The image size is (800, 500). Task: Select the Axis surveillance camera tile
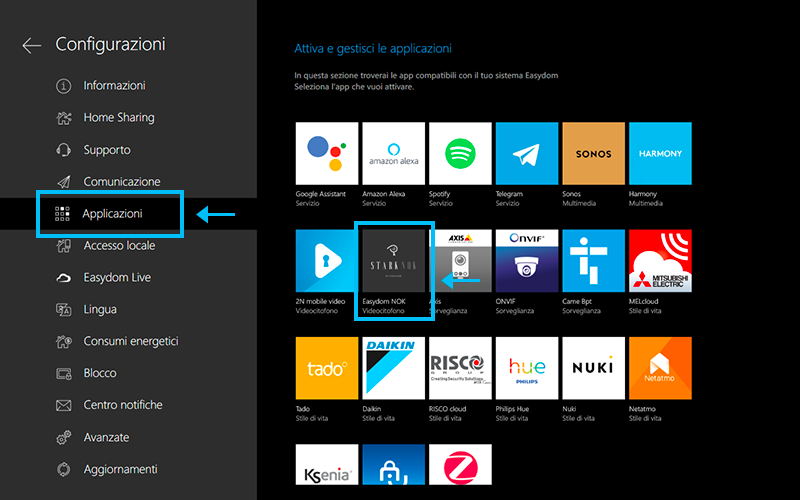pos(460,261)
